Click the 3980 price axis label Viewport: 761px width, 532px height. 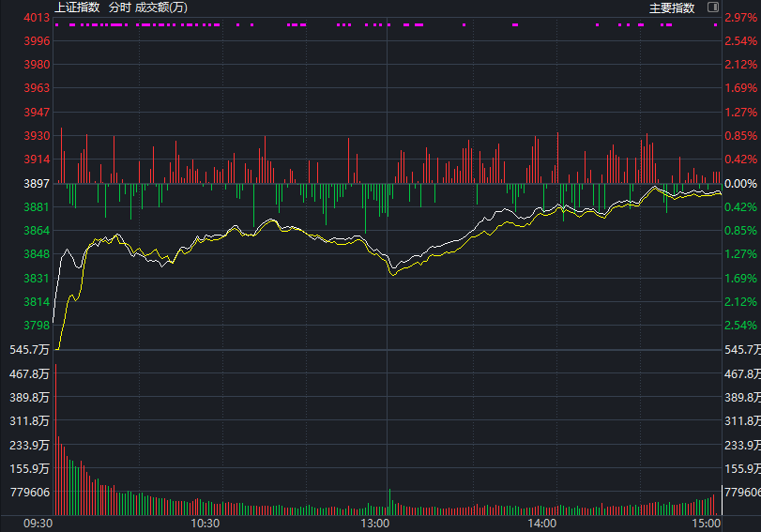[x=37, y=65]
